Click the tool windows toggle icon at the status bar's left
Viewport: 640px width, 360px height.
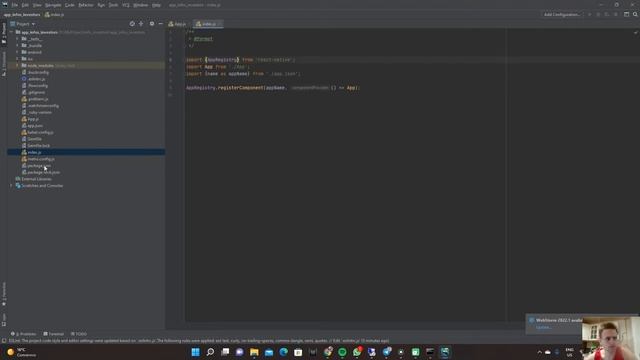coord(4,341)
